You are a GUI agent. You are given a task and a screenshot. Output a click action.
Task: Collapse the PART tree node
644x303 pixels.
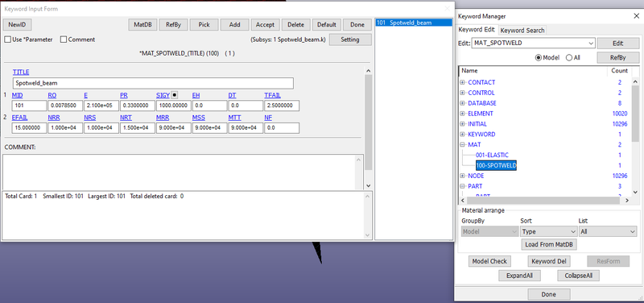pyautogui.click(x=462, y=186)
